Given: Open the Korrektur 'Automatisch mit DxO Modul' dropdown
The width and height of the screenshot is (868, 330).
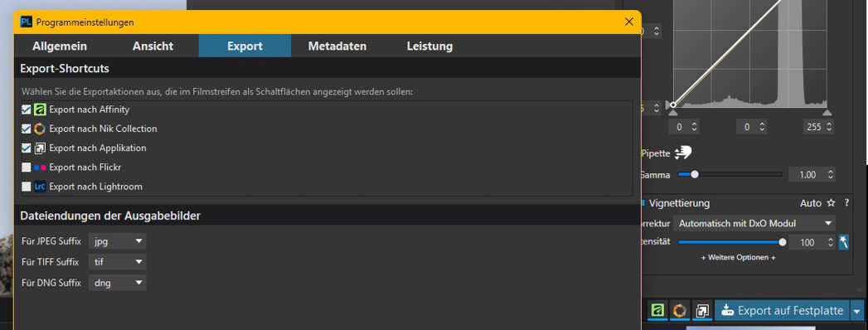Looking at the screenshot, I should (754, 224).
